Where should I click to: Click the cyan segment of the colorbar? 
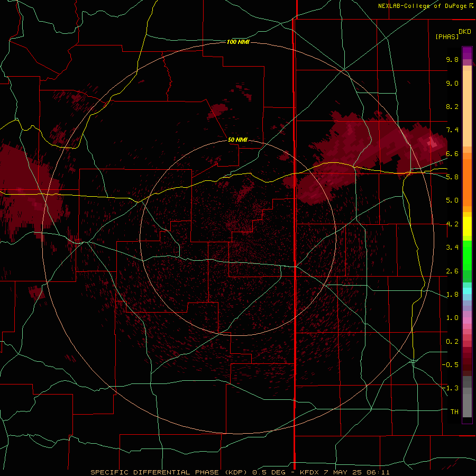[x=467, y=291]
